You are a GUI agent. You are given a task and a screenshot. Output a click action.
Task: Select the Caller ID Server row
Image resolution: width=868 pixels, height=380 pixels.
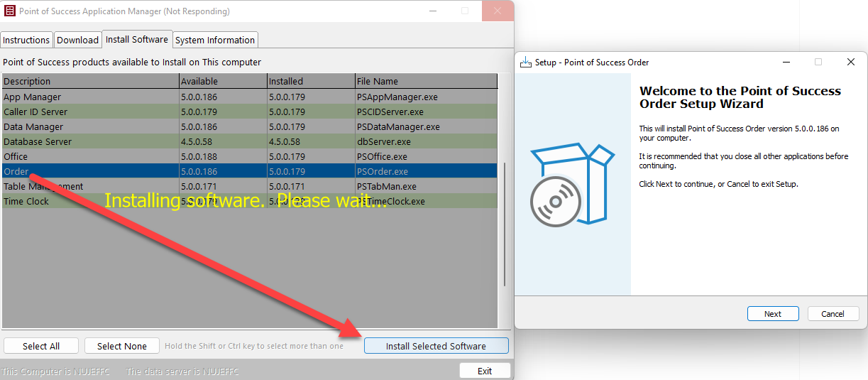click(x=250, y=112)
